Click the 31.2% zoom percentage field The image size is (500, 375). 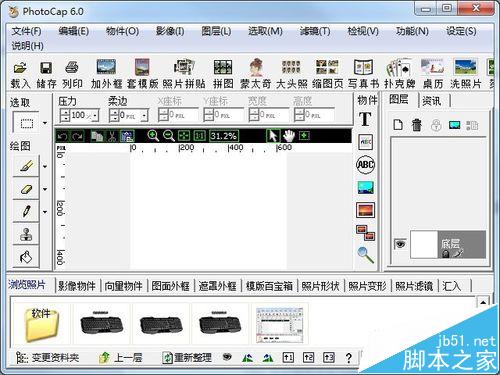[224, 136]
